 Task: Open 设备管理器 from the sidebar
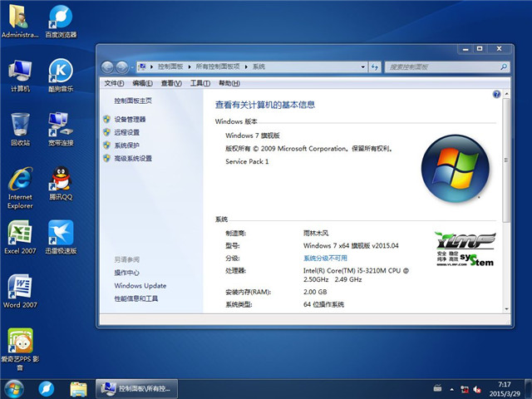130,120
